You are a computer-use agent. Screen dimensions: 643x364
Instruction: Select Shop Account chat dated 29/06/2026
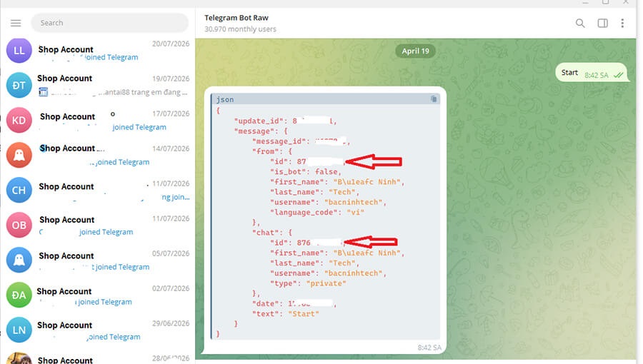[98, 330]
